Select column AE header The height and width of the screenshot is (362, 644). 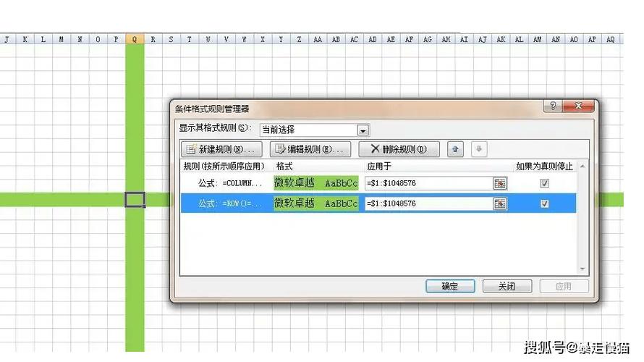391,39
